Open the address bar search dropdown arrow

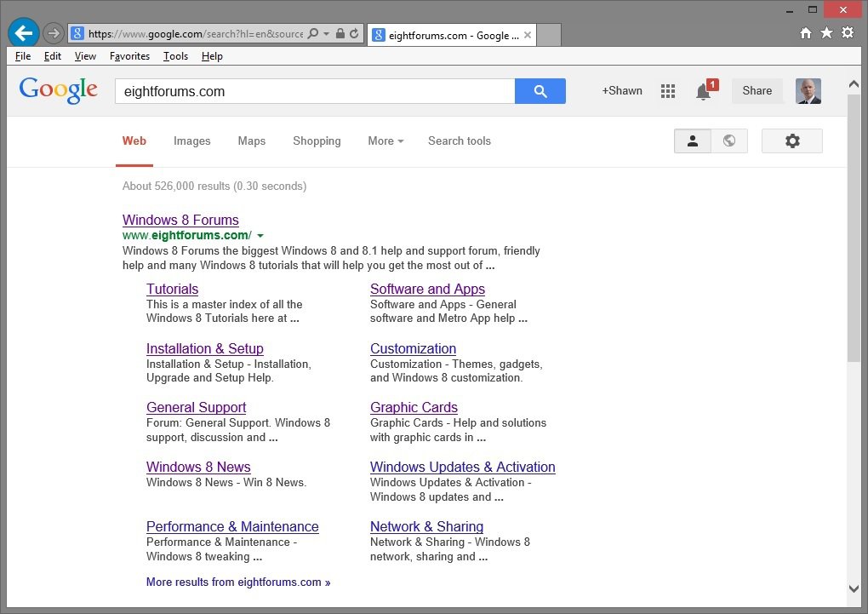326,34
